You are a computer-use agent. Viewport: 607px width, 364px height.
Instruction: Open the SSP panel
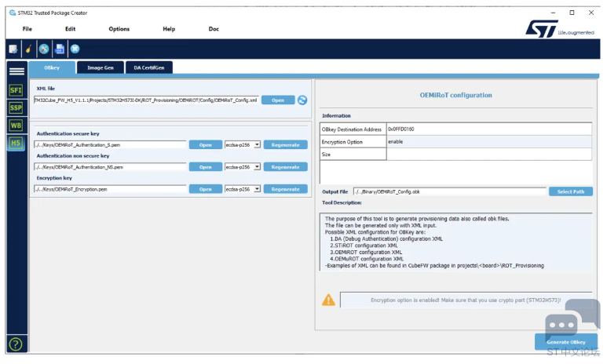click(x=16, y=108)
